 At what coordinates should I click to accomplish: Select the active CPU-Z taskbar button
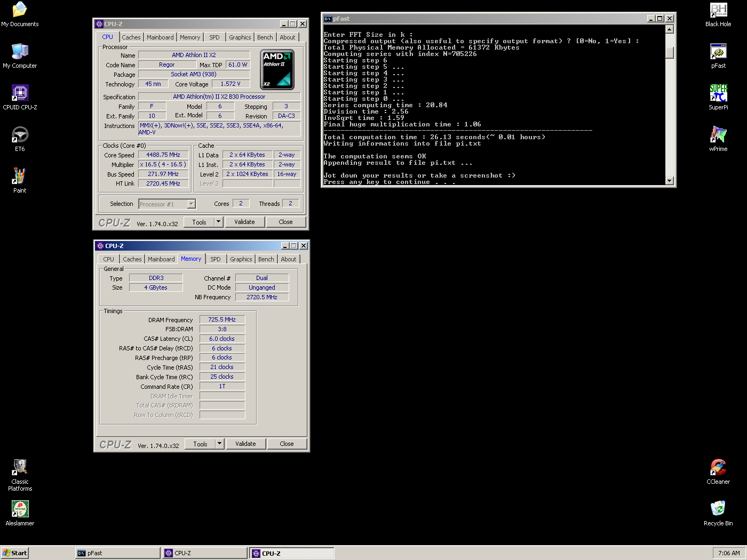pos(292,553)
